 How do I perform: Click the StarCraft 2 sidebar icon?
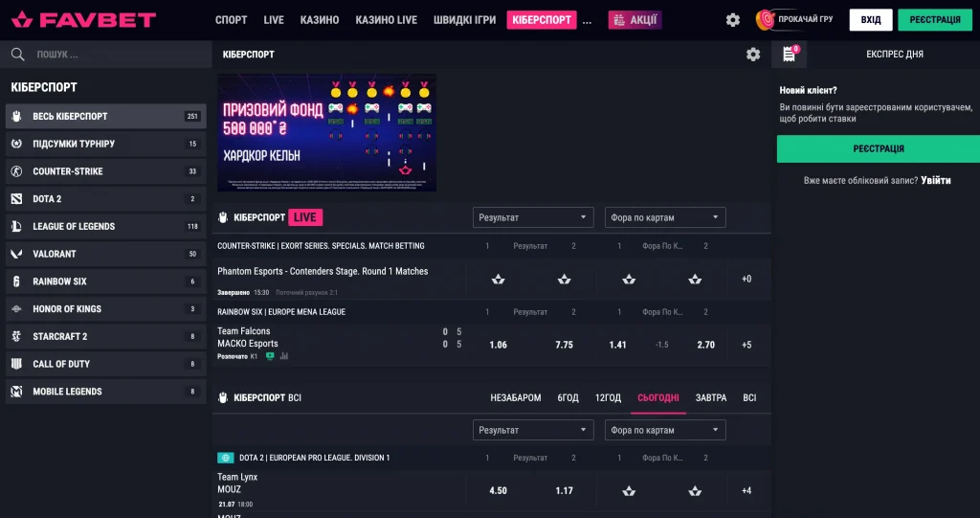[x=17, y=337]
